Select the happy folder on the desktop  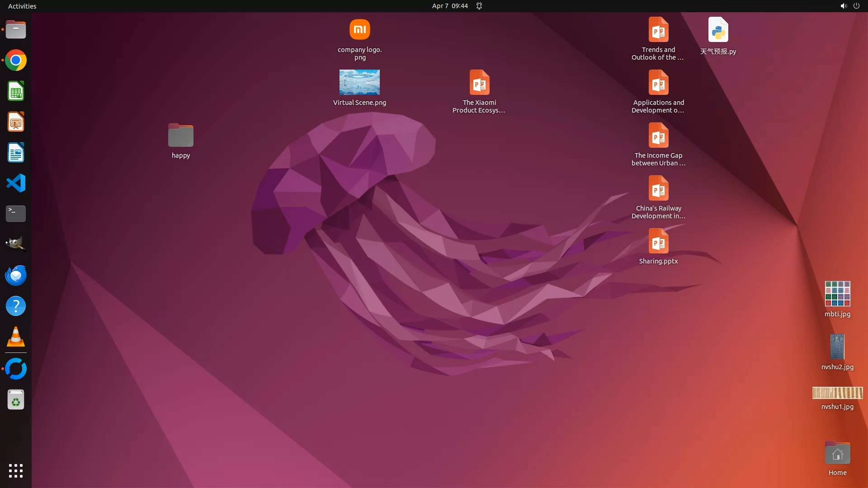click(x=181, y=136)
